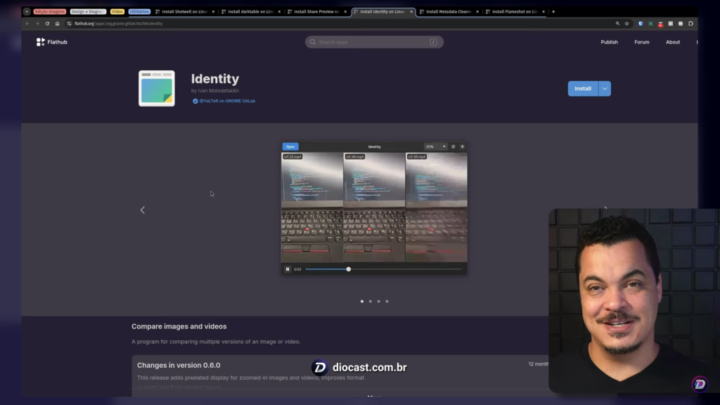Image resolution: width=720 pixels, height=405 pixels.
Task: Click the pause button in the Identity screenshot
Action: (287, 269)
